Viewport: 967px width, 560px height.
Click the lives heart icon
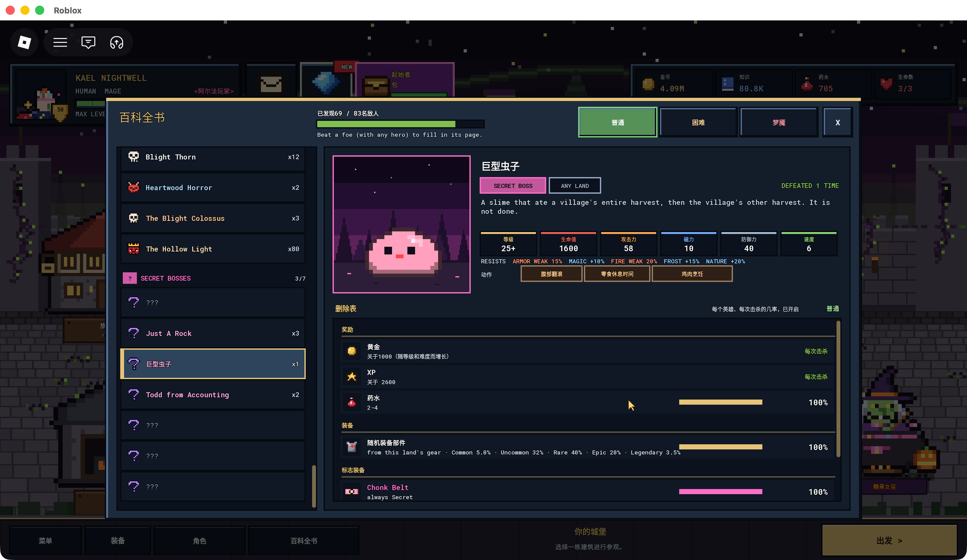point(886,84)
